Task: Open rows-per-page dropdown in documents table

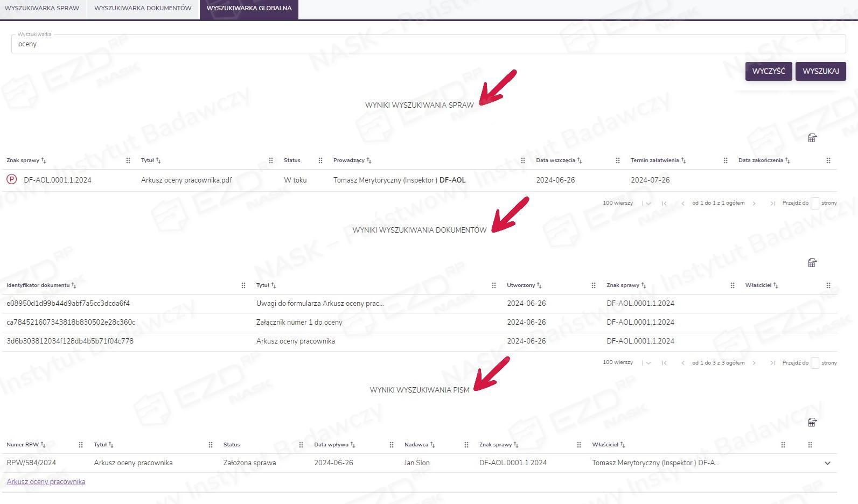Action: [x=648, y=363]
